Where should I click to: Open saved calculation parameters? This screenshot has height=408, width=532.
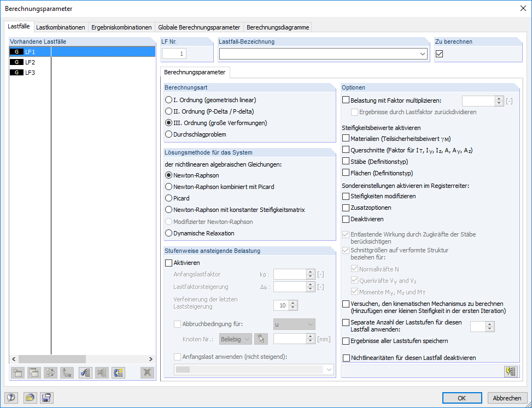[x=30, y=397]
